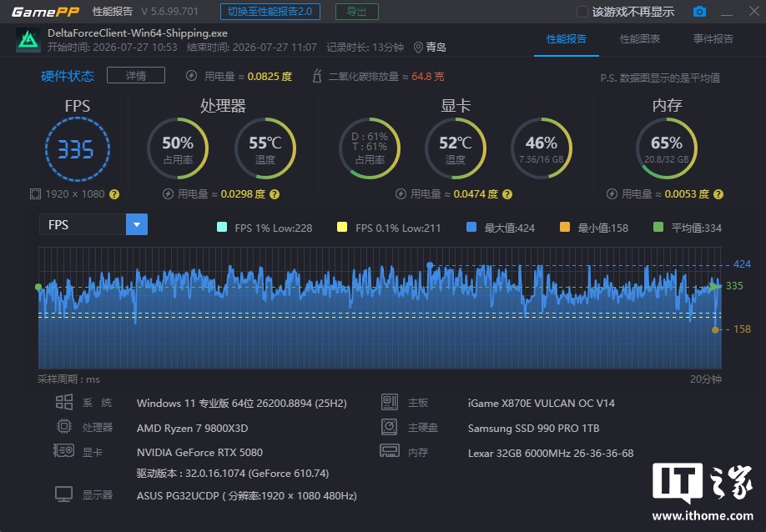
Task: Click the driver version 32.0.16.1074 text
Action: pos(233,474)
